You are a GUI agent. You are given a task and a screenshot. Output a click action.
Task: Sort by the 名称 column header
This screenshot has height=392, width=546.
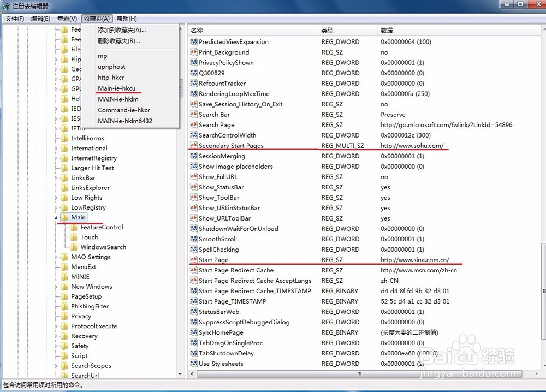253,30
